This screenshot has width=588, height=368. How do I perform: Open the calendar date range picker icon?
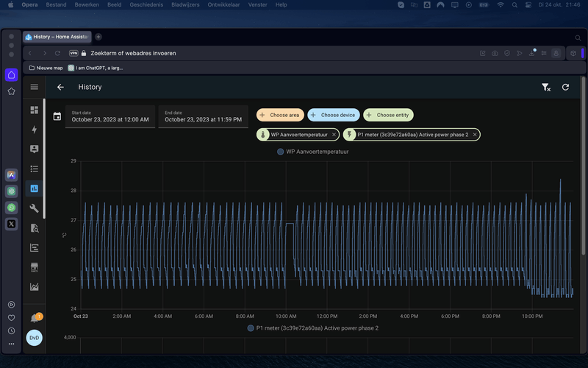point(57,116)
